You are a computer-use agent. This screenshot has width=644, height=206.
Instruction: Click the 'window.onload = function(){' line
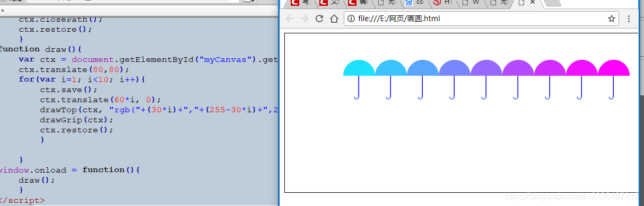pyautogui.click(x=69, y=170)
